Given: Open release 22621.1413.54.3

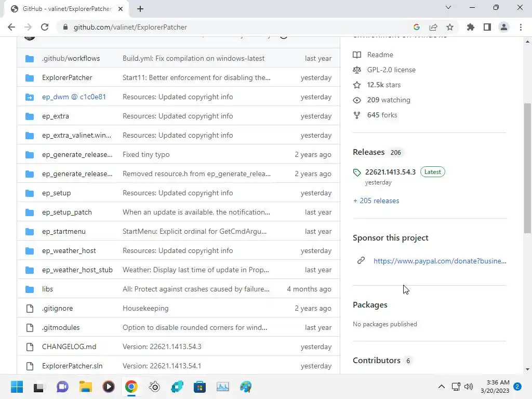Looking at the screenshot, I should [x=390, y=172].
